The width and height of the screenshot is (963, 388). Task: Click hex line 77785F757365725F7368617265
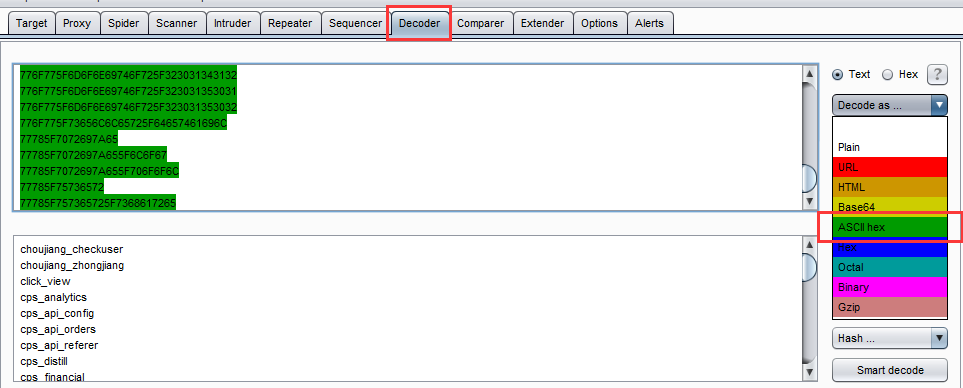[x=98, y=203]
